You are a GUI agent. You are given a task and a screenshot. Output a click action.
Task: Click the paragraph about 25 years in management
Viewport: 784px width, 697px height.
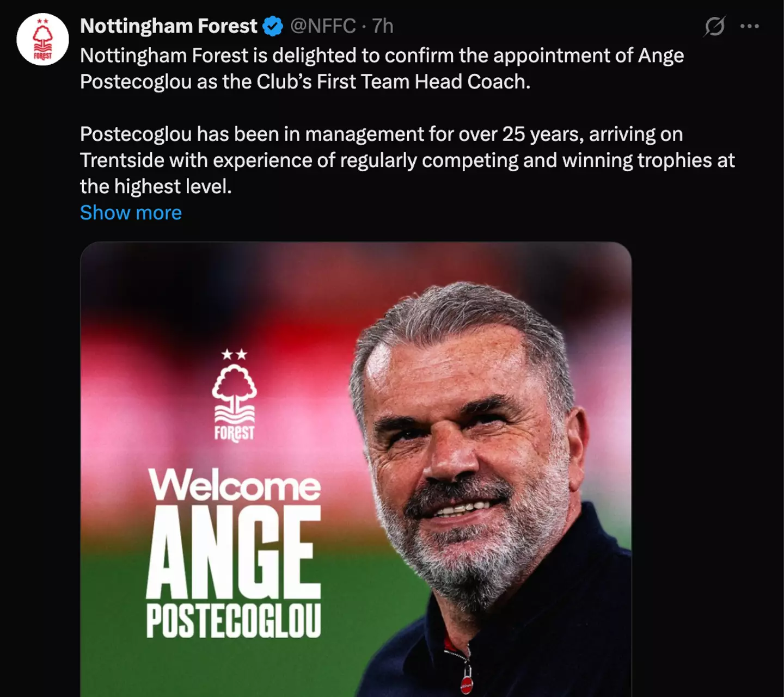(x=381, y=159)
